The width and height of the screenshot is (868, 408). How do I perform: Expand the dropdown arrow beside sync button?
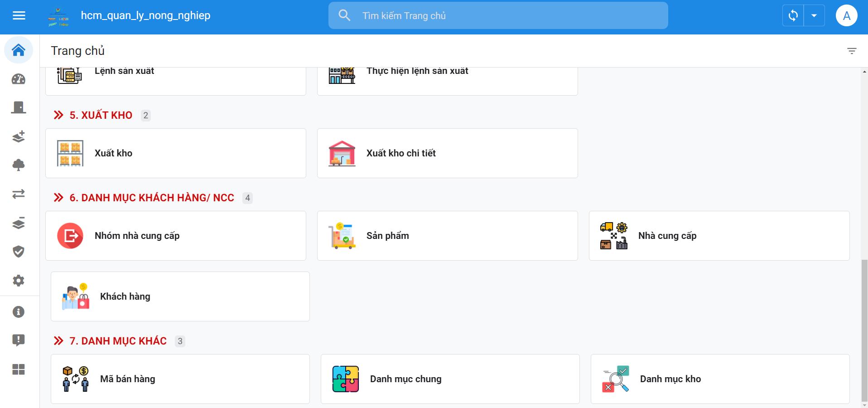tap(814, 16)
